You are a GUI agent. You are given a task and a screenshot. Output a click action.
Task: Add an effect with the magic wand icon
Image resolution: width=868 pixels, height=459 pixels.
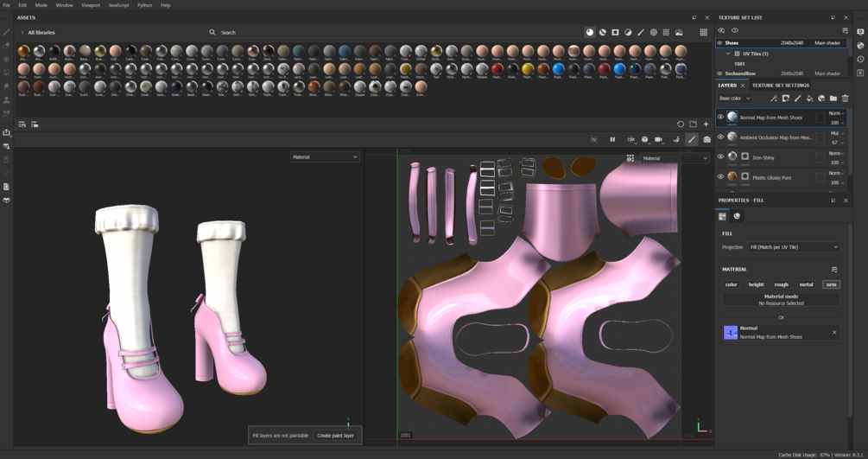click(773, 99)
